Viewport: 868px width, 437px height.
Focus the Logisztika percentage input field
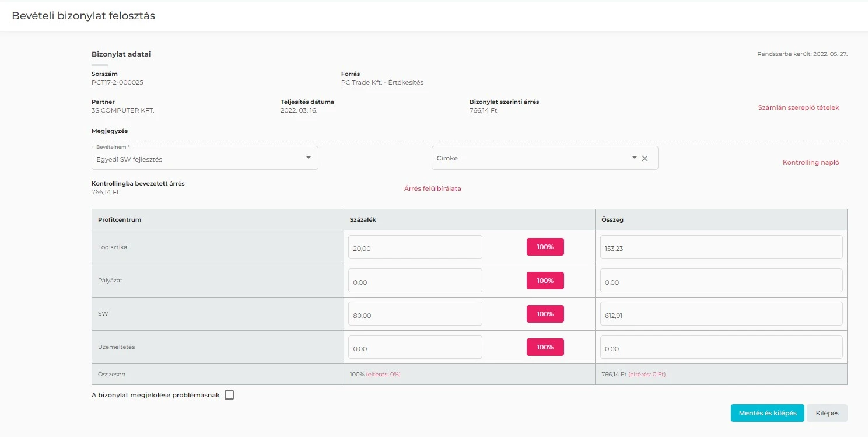pos(415,247)
